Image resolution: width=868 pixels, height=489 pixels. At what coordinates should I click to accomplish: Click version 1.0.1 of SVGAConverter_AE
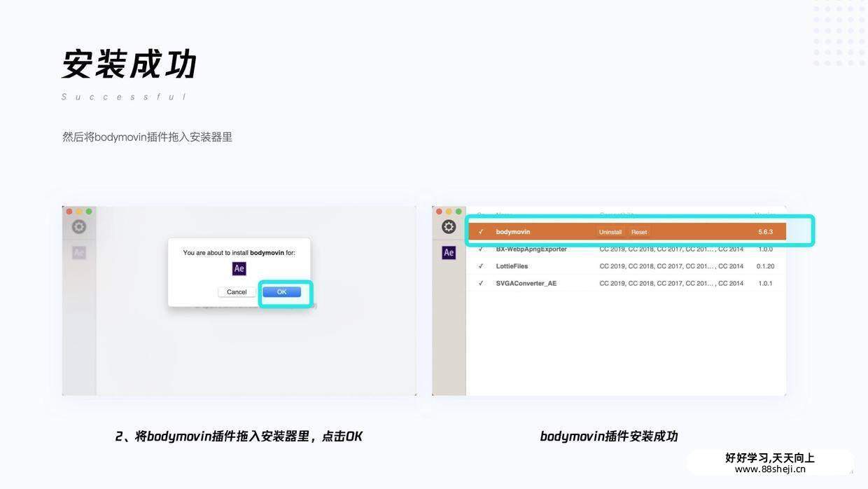(765, 283)
